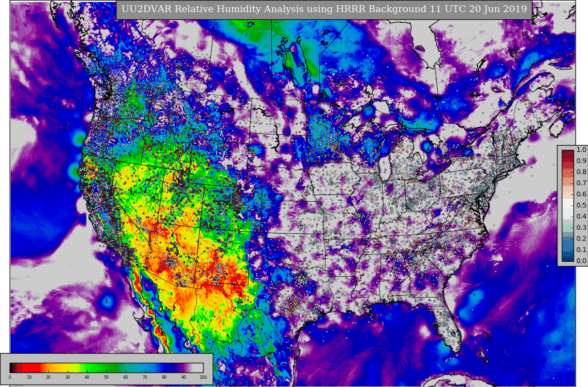Click the 1.0 label on right colorbar
Screen dimensions: 588x387
(581, 149)
